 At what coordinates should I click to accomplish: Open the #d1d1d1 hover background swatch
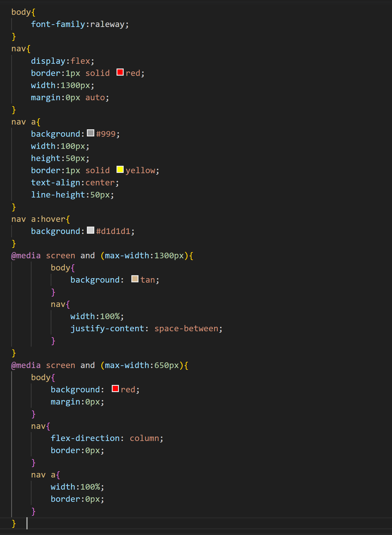[91, 230]
